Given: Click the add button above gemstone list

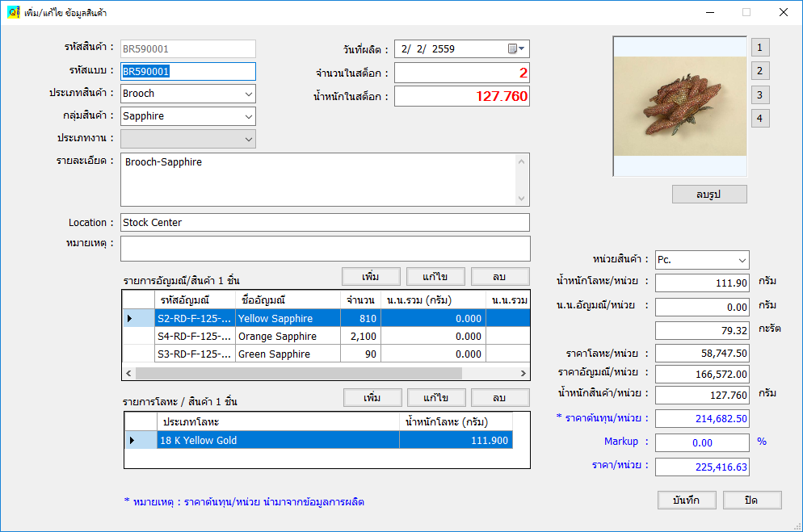Looking at the screenshot, I should click(371, 277).
